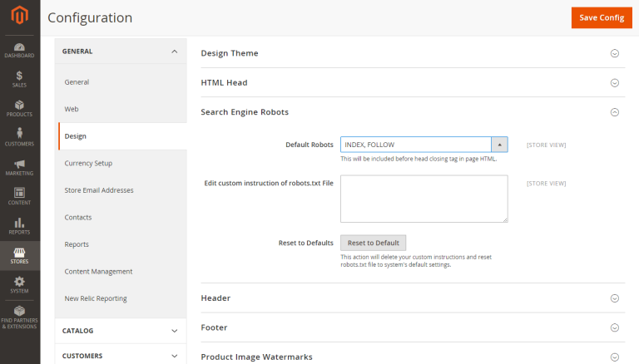The width and height of the screenshot is (639, 364).
Task: Click the Magento logo icon
Action: [19, 17]
